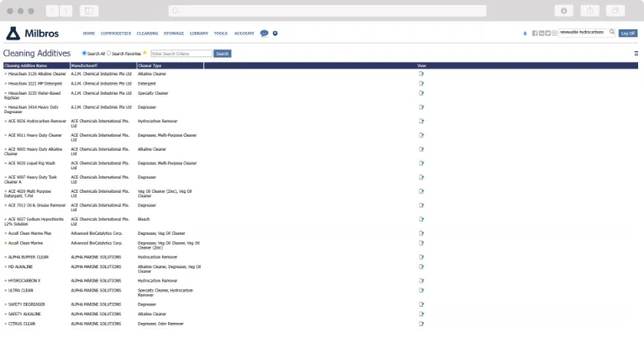Sort by the Manufacturer column header
This screenshot has width=644, height=353.
(x=84, y=65)
